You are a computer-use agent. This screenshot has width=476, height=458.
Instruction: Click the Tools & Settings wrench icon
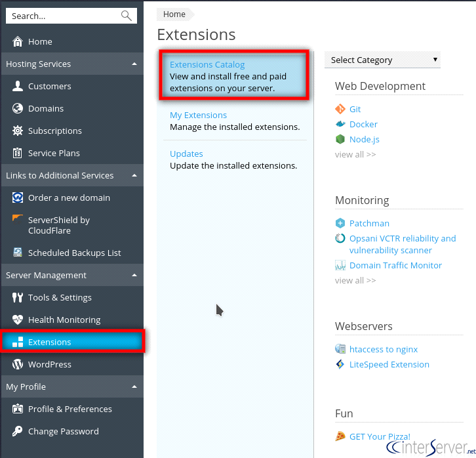18,297
